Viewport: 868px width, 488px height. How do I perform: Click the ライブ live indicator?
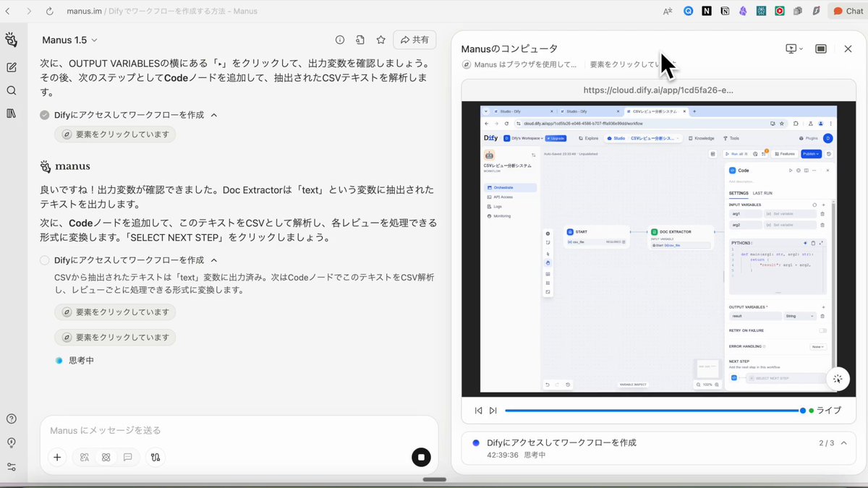tap(825, 411)
